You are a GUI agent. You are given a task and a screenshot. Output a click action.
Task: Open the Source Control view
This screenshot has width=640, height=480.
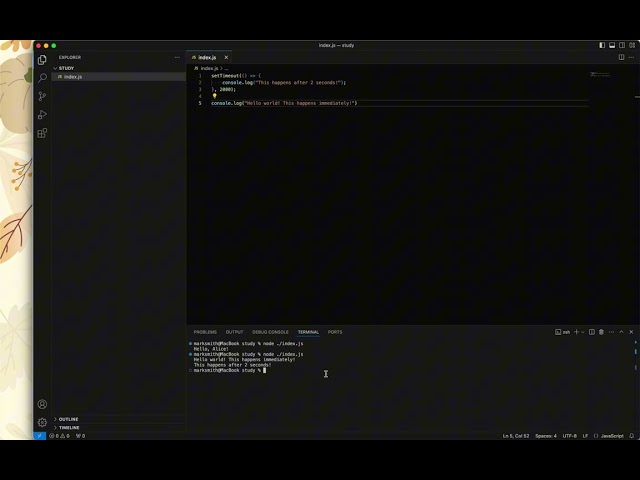pyautogui.click(x=42, y=96)
